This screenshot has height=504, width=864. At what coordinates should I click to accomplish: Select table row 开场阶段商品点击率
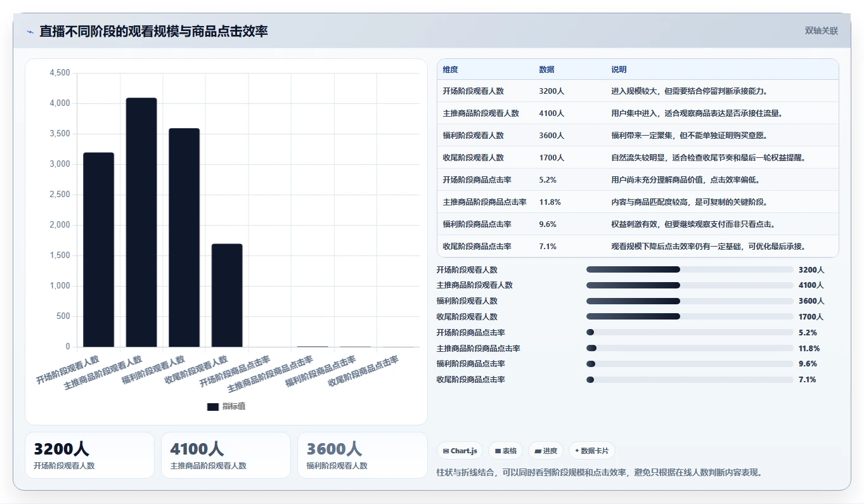pos(638,180)
